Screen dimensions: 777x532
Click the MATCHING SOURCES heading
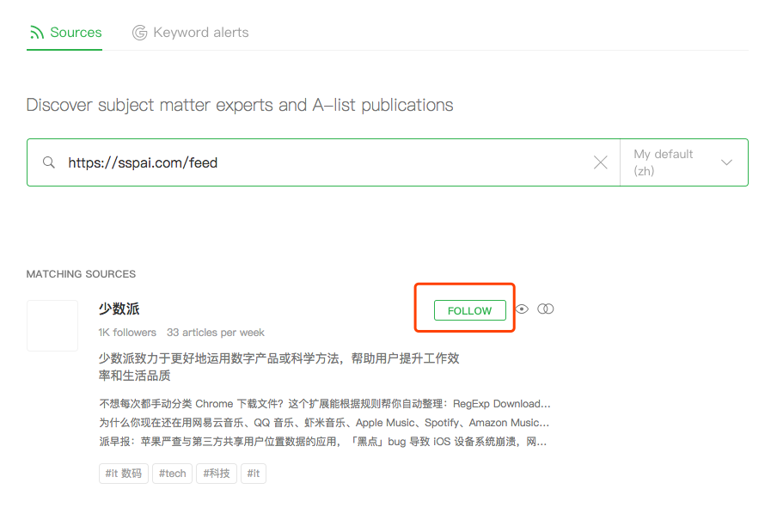pyautogui.click(x=81, y=274)
